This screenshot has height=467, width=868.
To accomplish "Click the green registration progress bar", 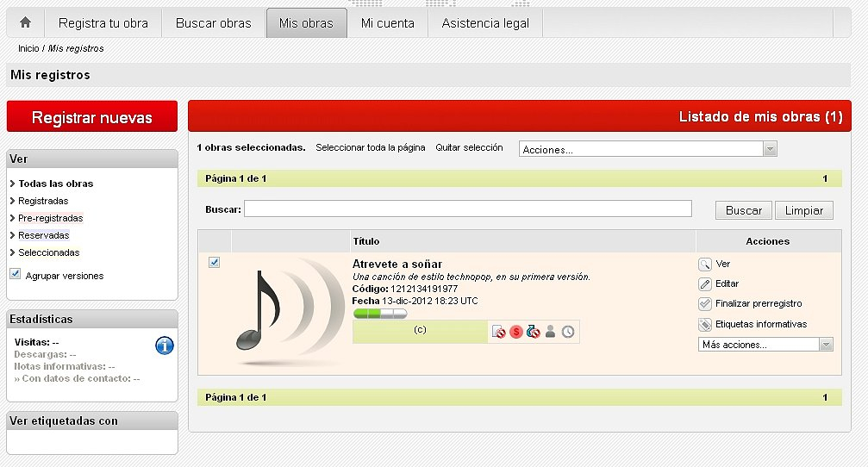I will click(380, 314).
